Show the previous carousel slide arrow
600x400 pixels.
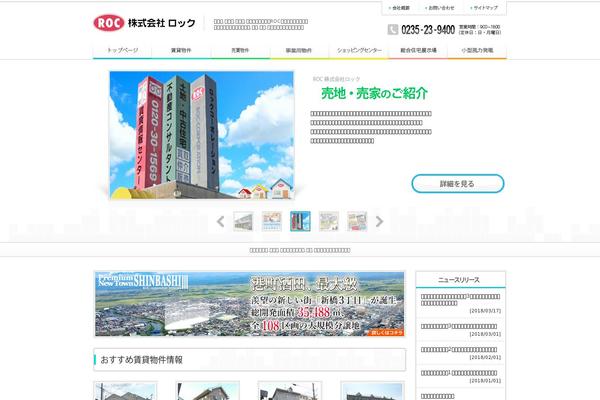click(220, 221)
